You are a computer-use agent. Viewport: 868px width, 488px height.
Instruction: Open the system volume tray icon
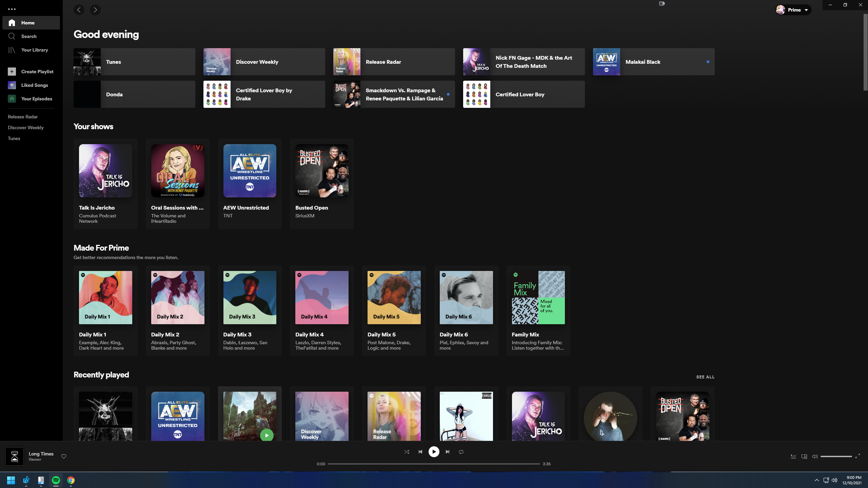(835, 480)
